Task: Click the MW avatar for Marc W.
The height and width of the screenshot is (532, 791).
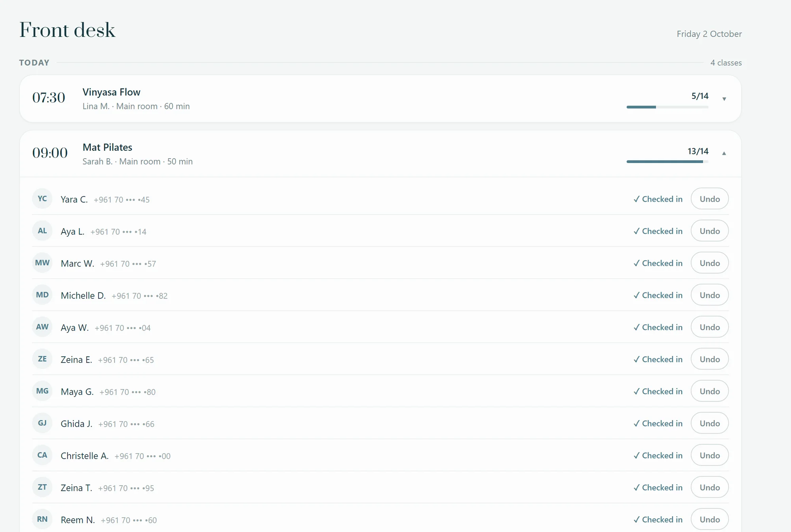Action: tap(42, 263)
